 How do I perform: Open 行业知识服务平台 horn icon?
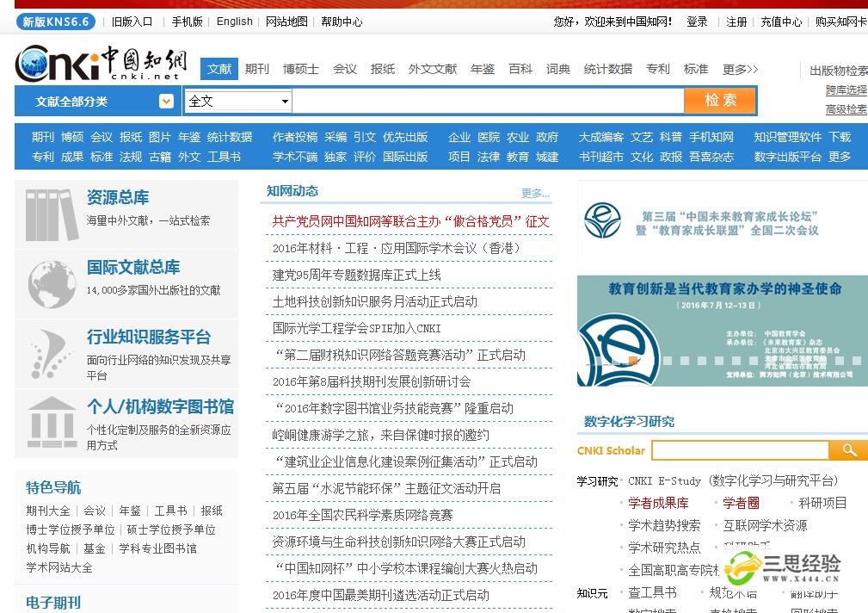pyautogui.click(x=50, y=354)
